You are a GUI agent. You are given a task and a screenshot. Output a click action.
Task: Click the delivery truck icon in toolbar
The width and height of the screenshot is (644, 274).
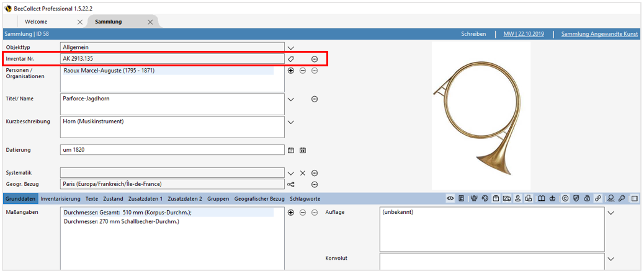(506, 199)
